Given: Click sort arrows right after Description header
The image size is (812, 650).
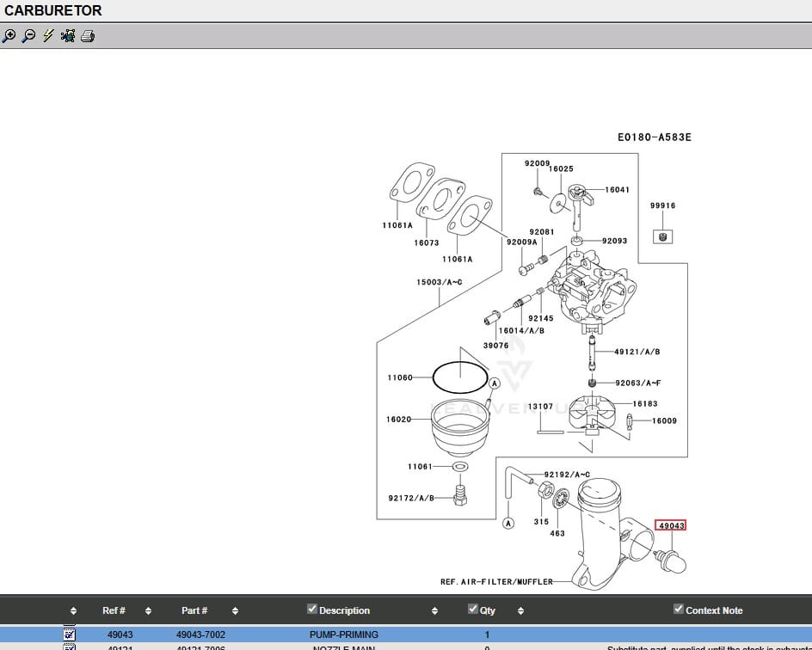Looking at the screenshot, I should 434,611.
